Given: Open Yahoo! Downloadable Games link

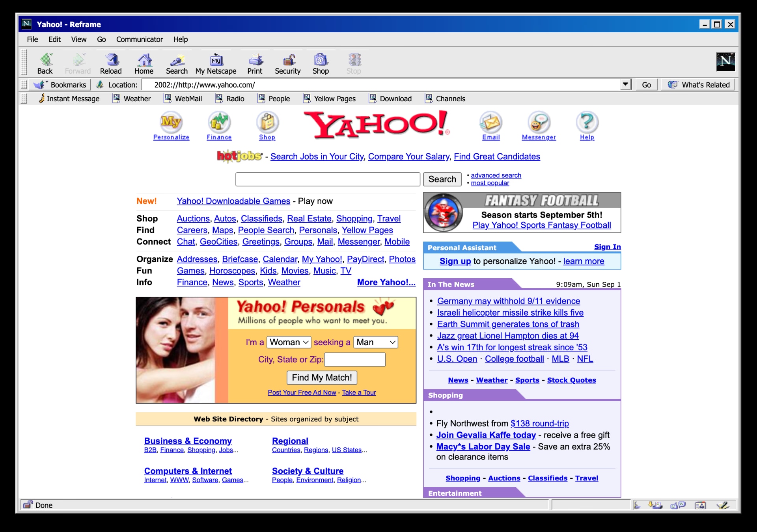Looking at the screenshot, I should (233, 201).
